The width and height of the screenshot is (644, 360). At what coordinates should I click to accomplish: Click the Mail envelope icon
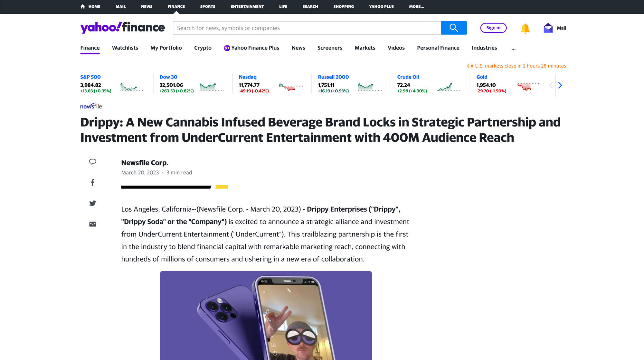point(548,28)
